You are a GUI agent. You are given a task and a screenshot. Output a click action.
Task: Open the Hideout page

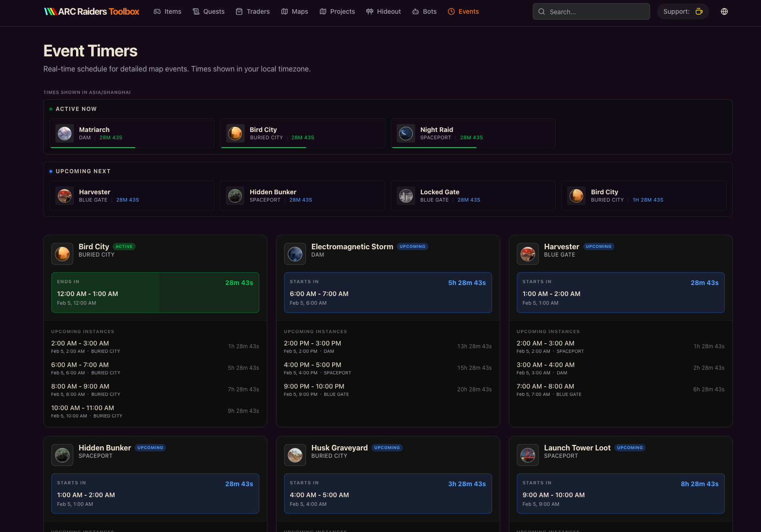pos(383,11)
